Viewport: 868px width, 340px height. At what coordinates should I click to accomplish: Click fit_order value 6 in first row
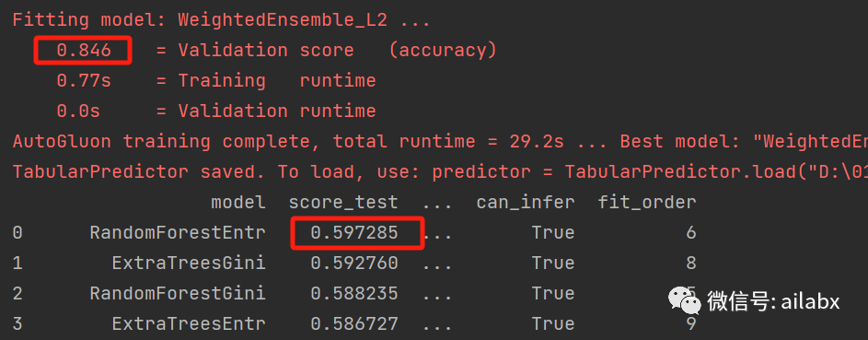click(x=691, y=232)
